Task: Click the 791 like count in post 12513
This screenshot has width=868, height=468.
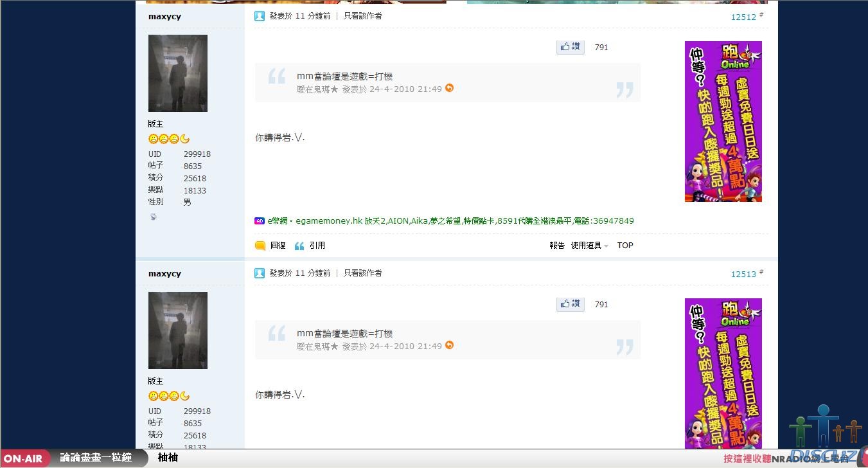Action: click(x=601, y=305)
